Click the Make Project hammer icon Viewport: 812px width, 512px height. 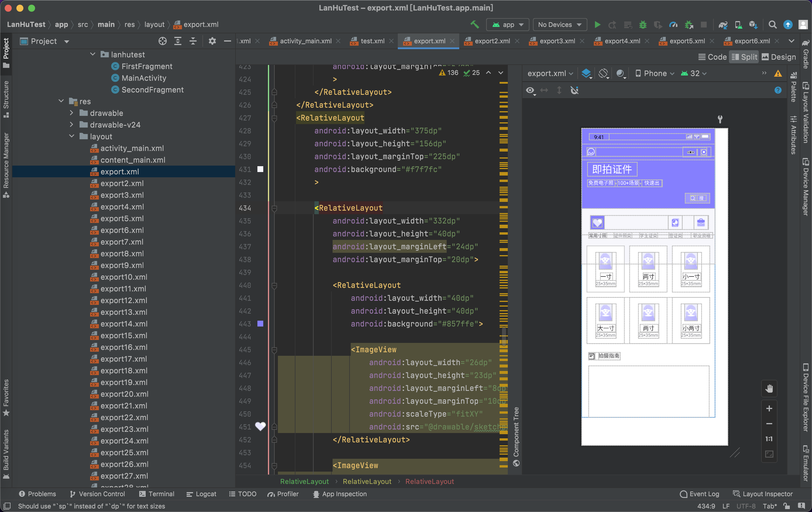(x=475, y=25)
